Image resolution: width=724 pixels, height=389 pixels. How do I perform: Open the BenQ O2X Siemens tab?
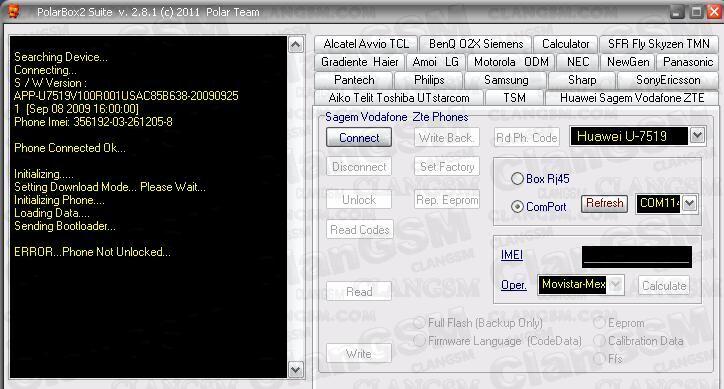476,44
